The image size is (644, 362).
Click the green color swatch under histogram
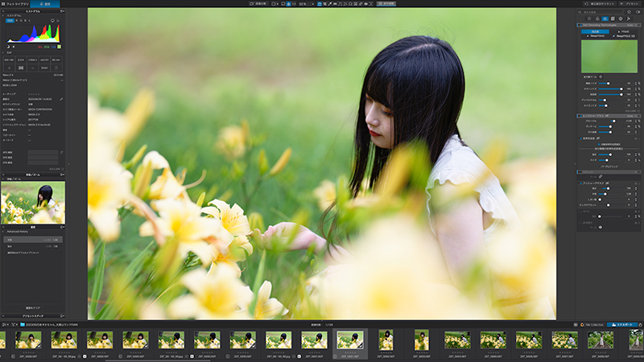pyautogui.click(x=59, y=47)
